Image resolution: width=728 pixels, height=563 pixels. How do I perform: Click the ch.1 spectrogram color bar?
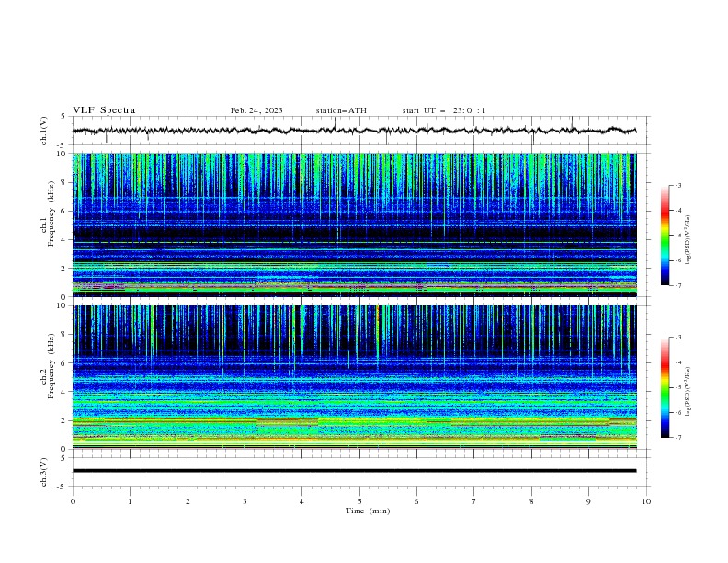[x=665, y=236]
